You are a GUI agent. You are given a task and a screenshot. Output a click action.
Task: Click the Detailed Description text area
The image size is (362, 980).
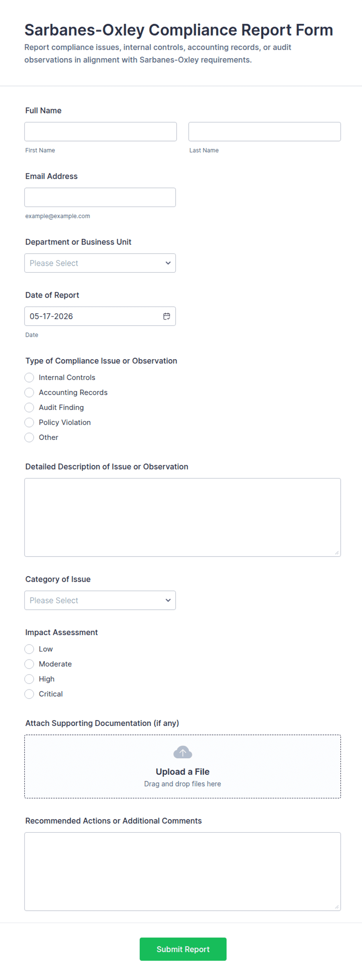[x=183, y=517]
